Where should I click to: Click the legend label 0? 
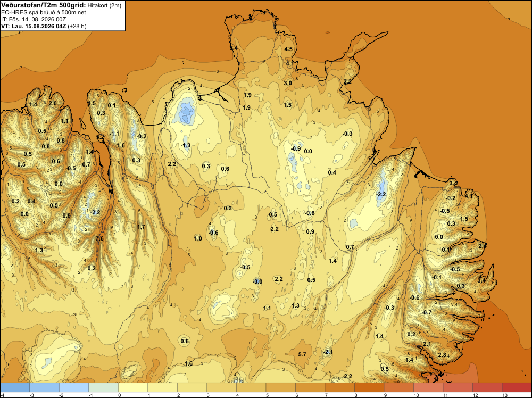(119, 395)
